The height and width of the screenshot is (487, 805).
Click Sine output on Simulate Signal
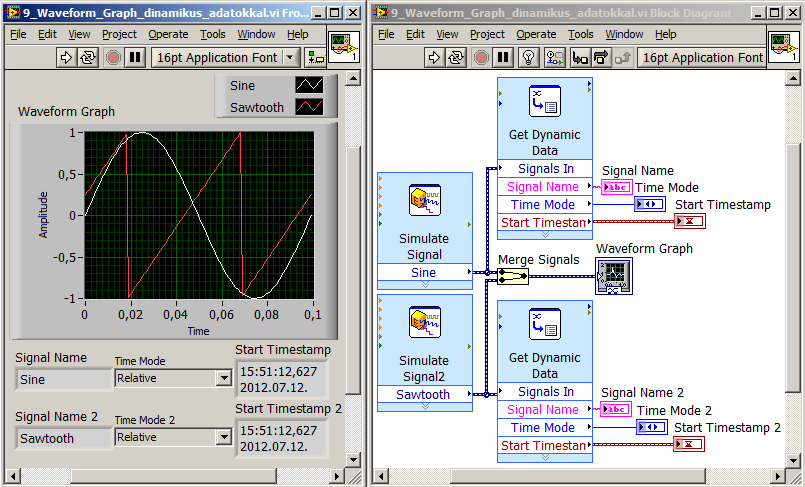424,272
